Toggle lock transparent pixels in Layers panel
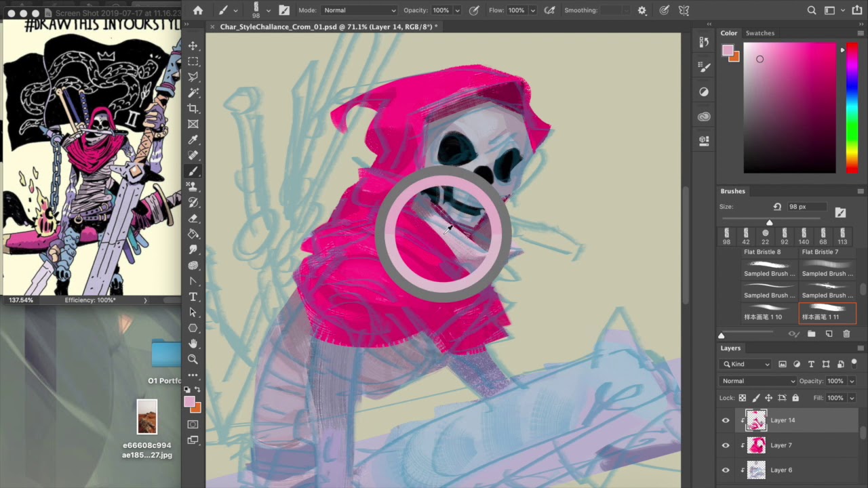This screenshot has height=488, width=868. tap(743, 398)
